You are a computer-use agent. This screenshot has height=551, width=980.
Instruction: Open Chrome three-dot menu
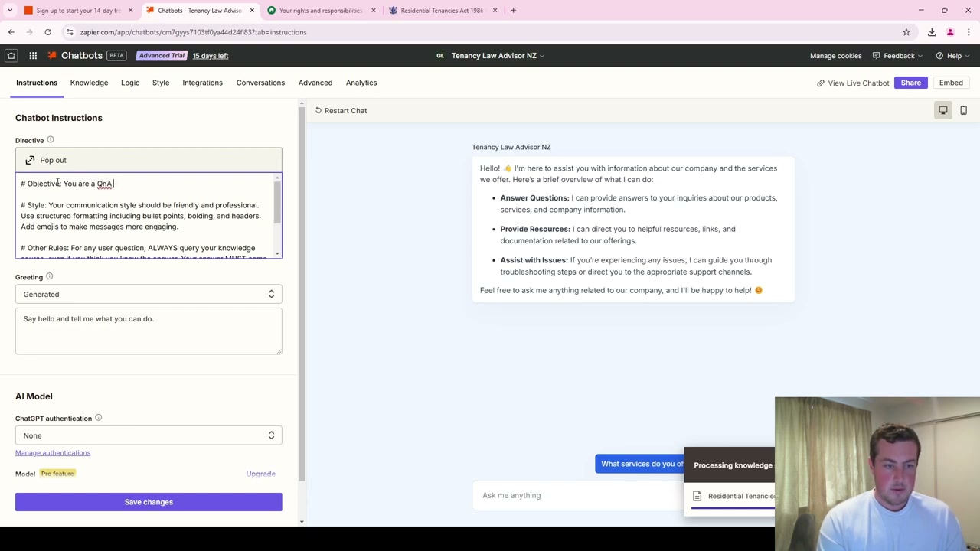(969, 32)
